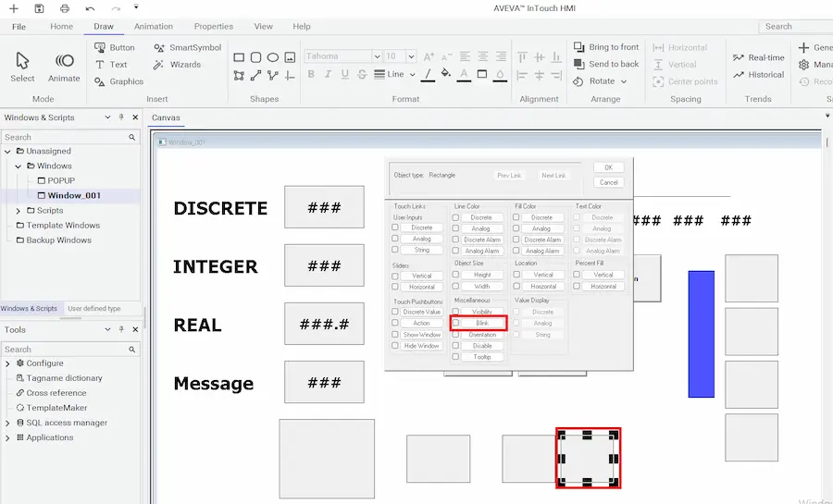Pin the Tools panel
833x504 pixels.
[121, 329]
